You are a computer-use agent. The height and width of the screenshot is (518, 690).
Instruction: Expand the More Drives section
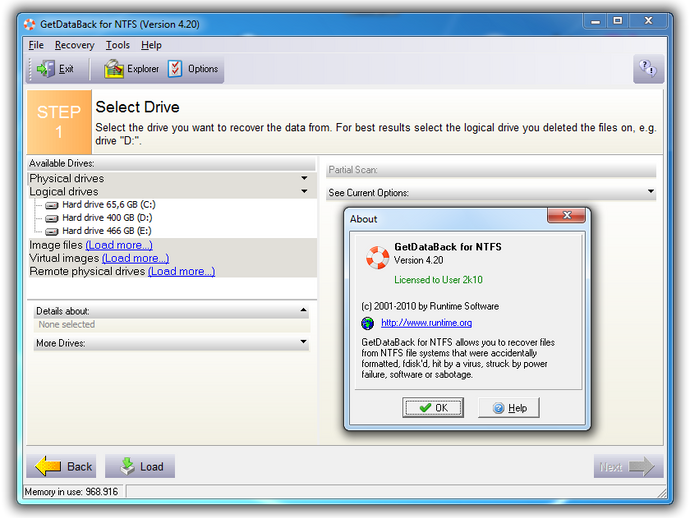tap(304, 342)
